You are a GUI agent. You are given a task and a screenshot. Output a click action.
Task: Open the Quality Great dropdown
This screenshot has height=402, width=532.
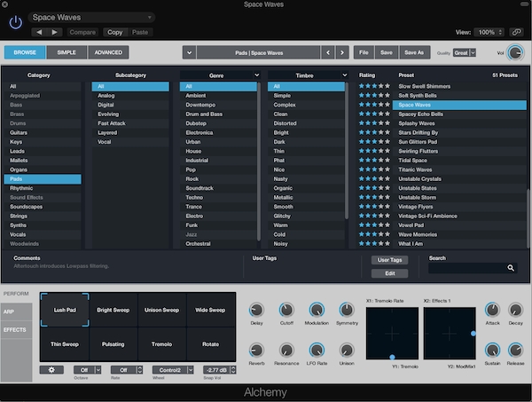tap(464, 52)
